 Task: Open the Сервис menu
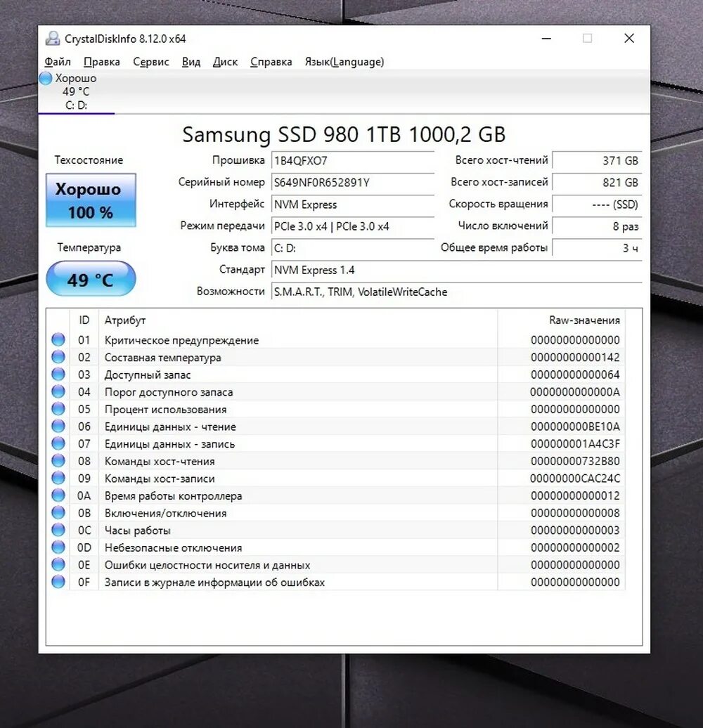(151, 62)
